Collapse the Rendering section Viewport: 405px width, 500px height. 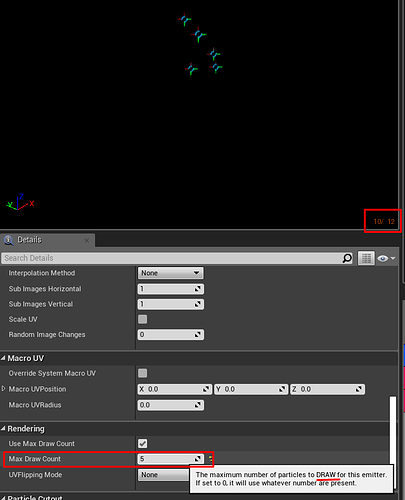coord(3,429)
